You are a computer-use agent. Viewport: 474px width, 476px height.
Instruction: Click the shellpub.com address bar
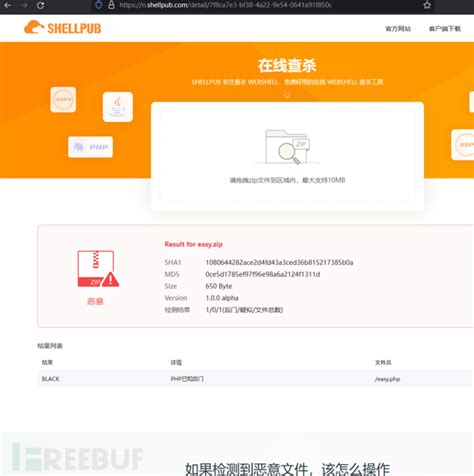pyautogui.click(x=262, y=5)
